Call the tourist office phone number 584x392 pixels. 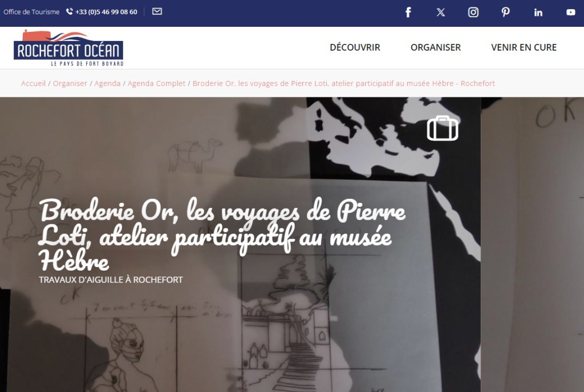click(106, 12)
